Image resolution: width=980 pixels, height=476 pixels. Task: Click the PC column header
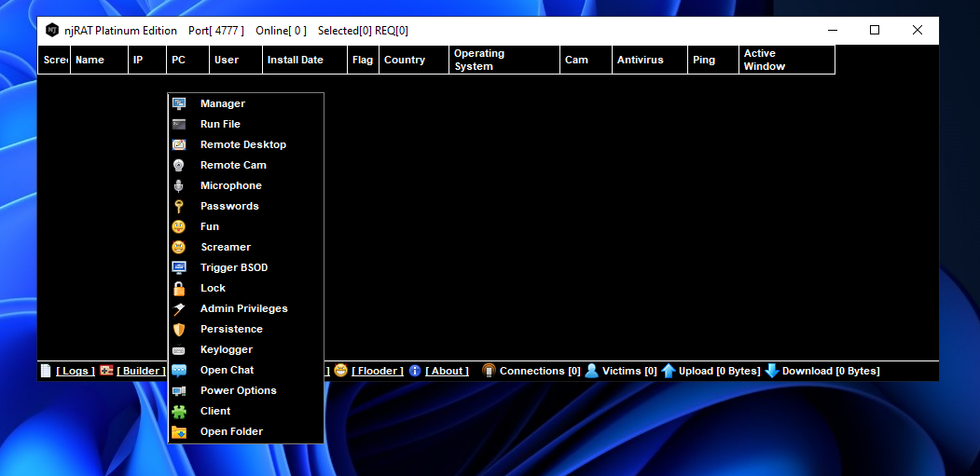[x=188, y=60]
